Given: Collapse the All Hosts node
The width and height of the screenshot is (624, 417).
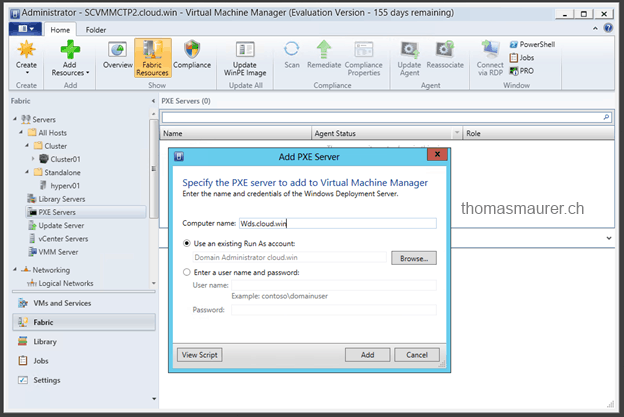Looking at the screenshot, I should coord(21,132).
